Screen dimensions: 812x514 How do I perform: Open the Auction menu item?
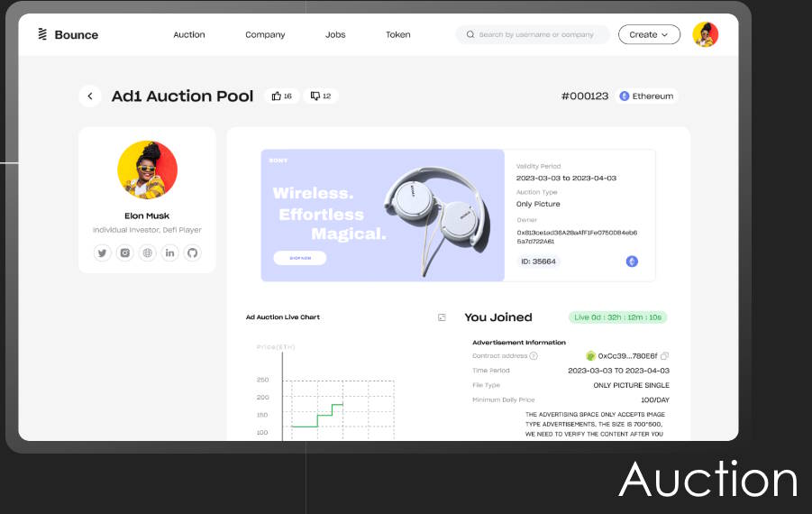189,34
